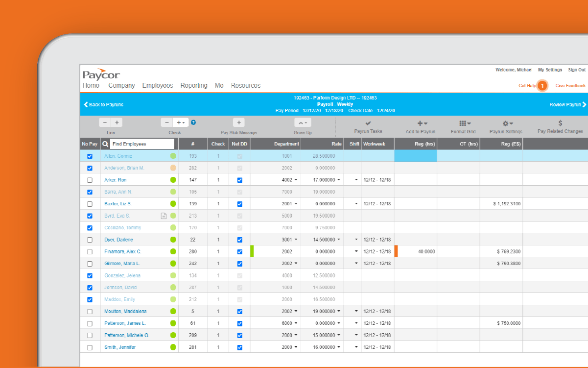The image size is (588, 368).
Task: Toggle Net DD for Arker, Ron
Action: coord(239,180)
